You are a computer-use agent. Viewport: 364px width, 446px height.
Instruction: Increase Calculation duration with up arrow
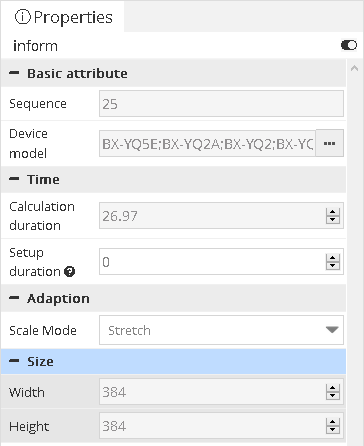pos(333,212)
